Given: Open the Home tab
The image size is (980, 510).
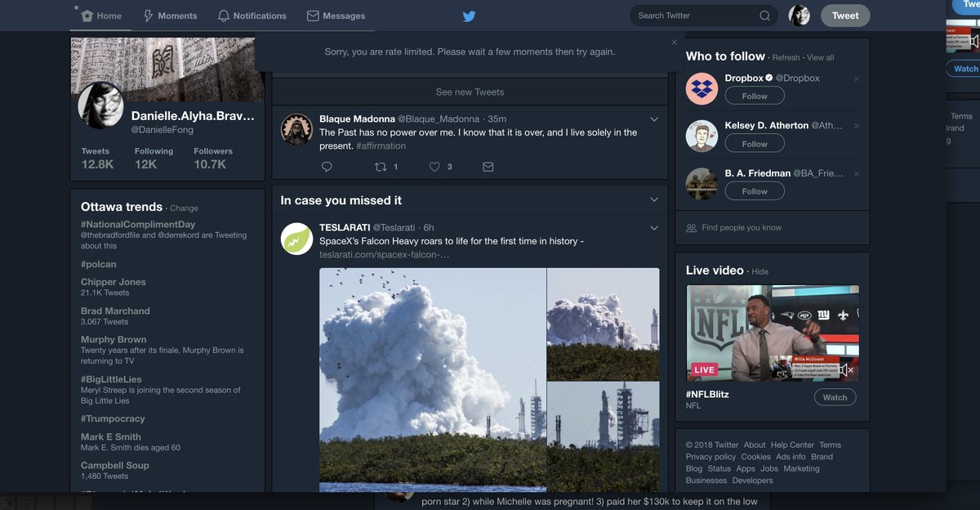Looking at the screenshot, I should (x=102, y=16).
